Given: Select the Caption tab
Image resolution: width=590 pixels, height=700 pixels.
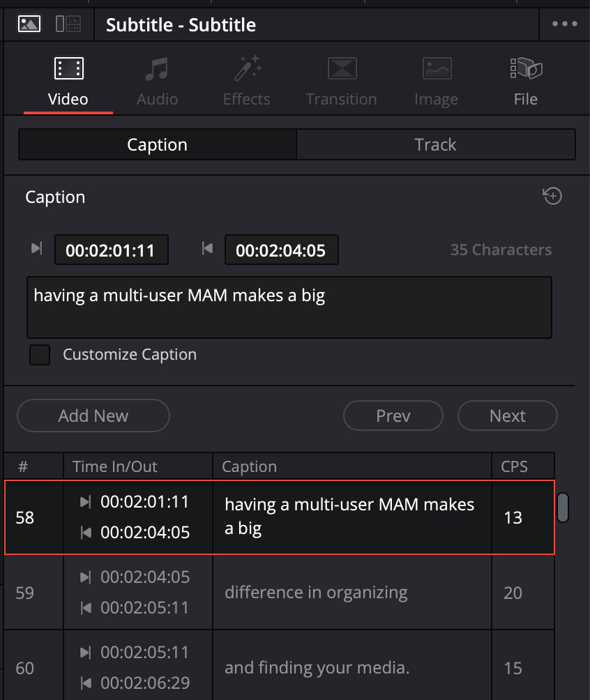Looking at the screenshot, I should pos(158,144).
